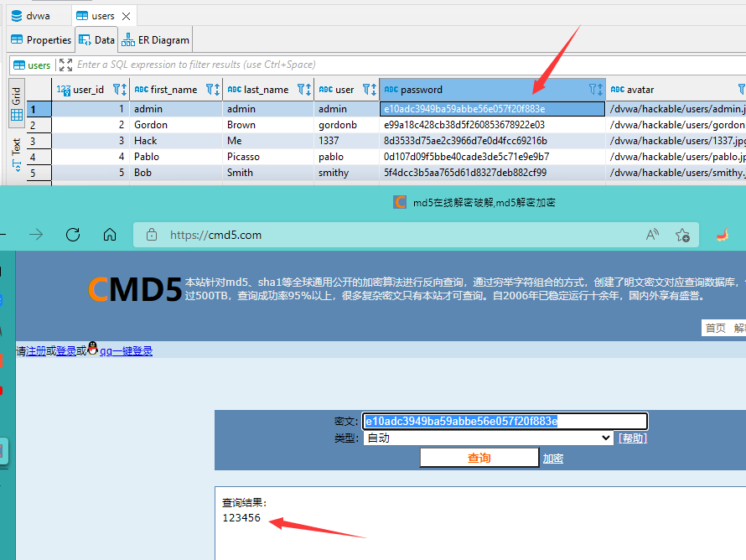
Task: Click the qq一键登录 link
Action: 126,351
